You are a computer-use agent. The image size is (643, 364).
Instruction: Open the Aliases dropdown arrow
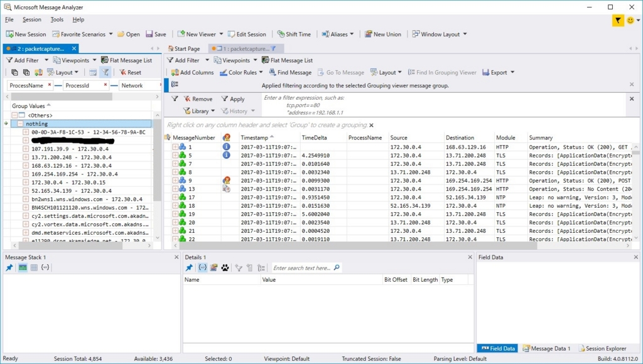pos(352,34)
